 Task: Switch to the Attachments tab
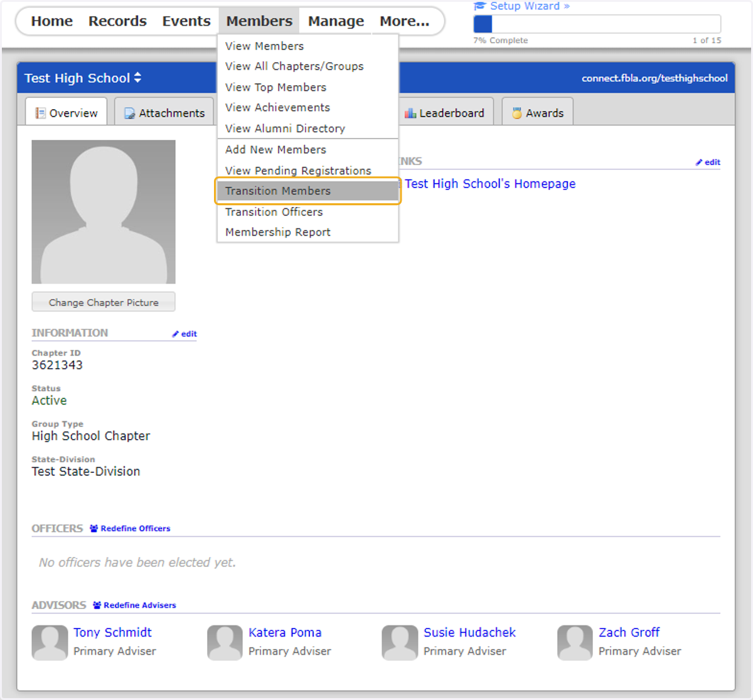164,112
